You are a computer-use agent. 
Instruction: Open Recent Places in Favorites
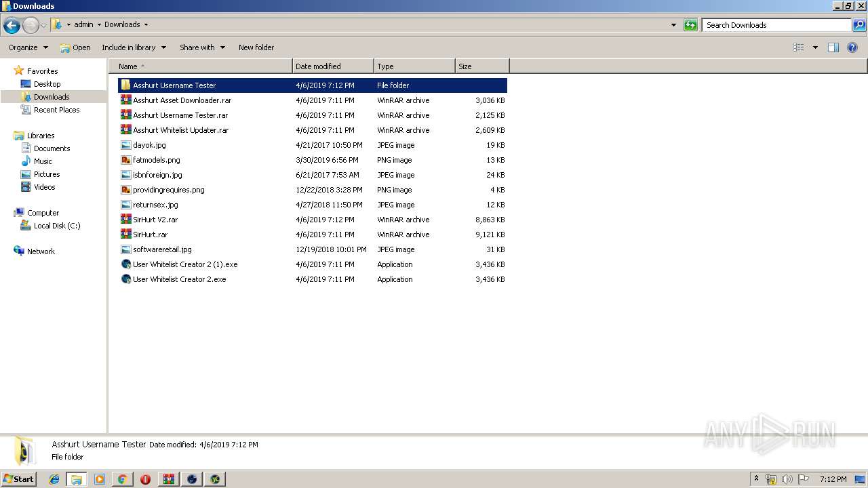[56, 110]
